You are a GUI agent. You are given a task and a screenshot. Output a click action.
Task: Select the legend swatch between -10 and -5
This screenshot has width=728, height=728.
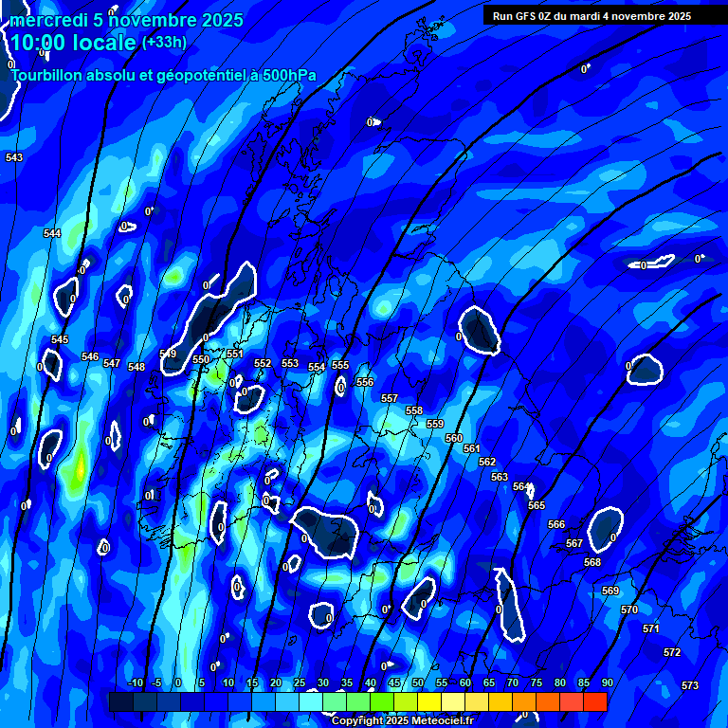point(145,701)
